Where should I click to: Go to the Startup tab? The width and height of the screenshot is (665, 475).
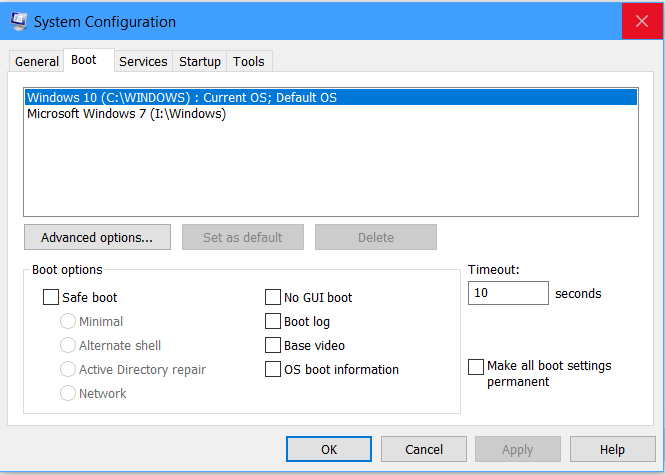coord(200,61)
